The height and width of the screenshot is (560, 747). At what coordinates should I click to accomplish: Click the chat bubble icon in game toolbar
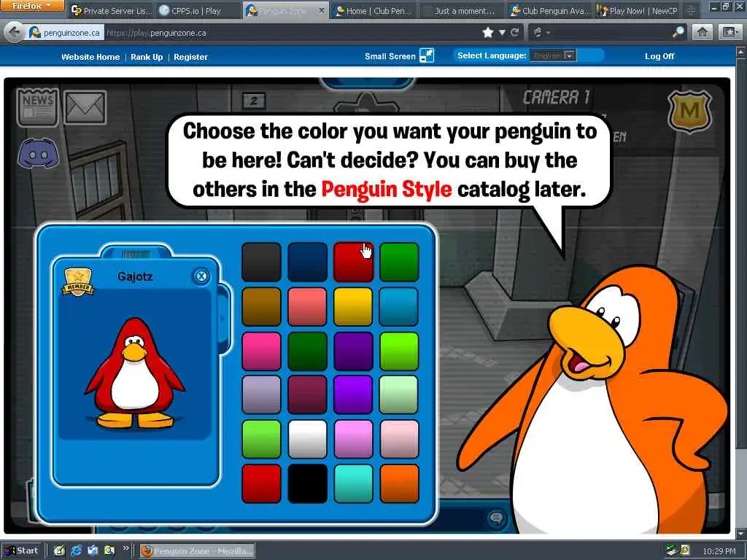496,518
